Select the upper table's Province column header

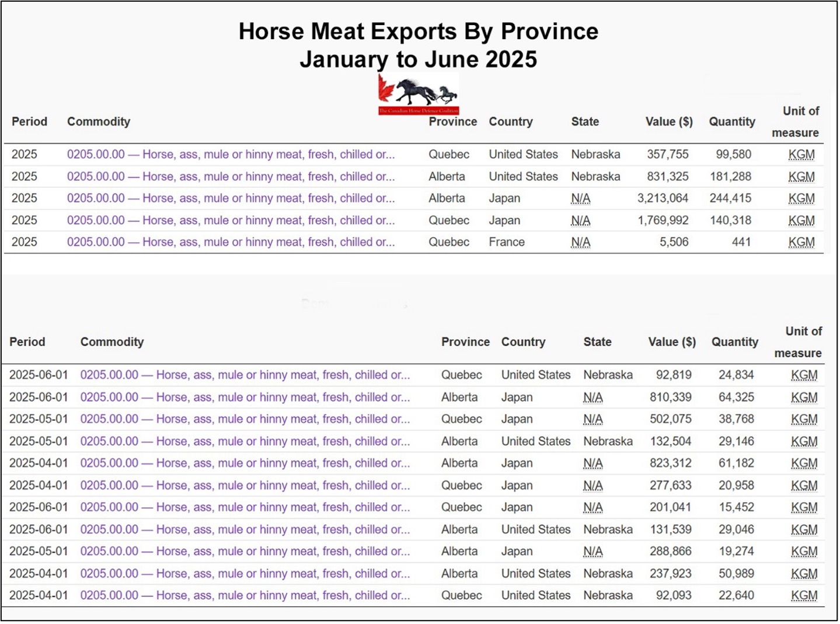tap(452, 122)
